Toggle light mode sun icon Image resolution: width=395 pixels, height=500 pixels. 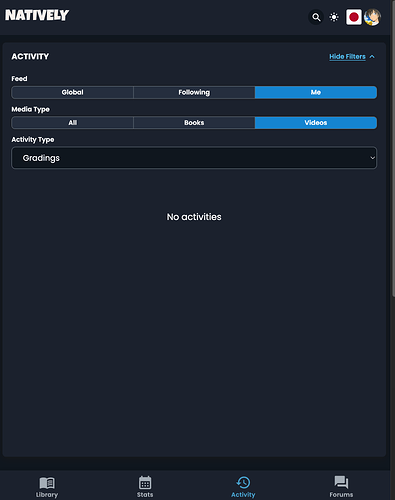tap(334, 17)
